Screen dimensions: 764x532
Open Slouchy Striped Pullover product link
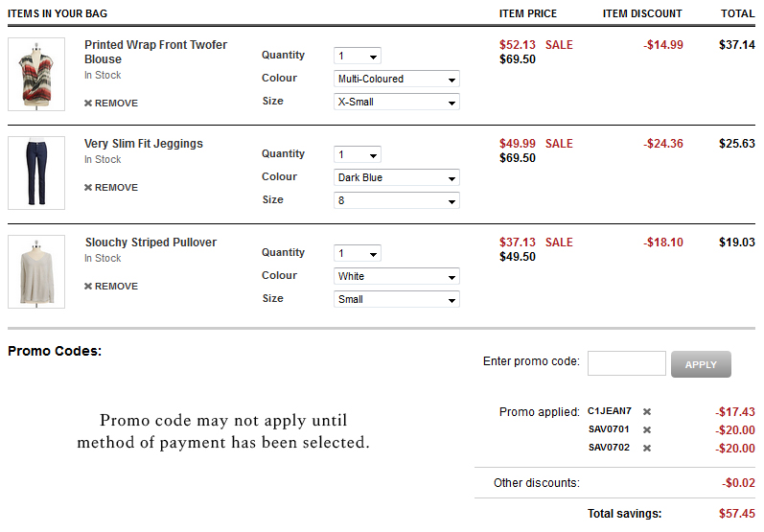[150, 243]
